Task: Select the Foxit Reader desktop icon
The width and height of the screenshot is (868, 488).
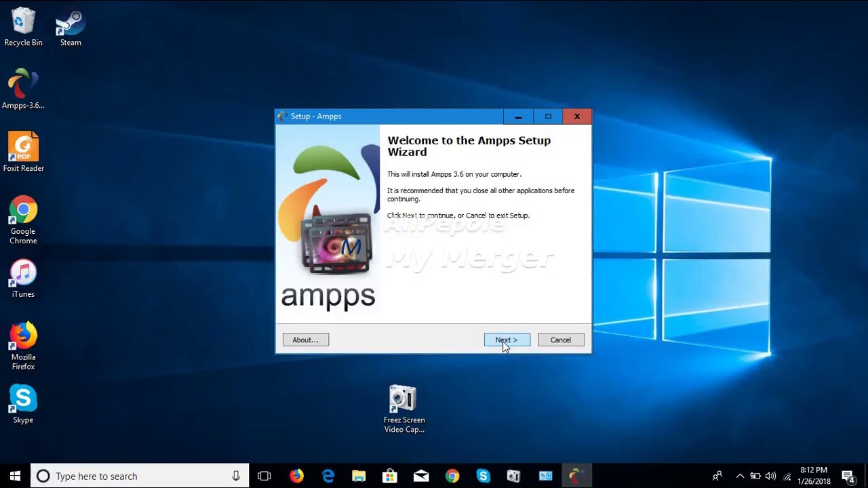Action: click(23, 152)
